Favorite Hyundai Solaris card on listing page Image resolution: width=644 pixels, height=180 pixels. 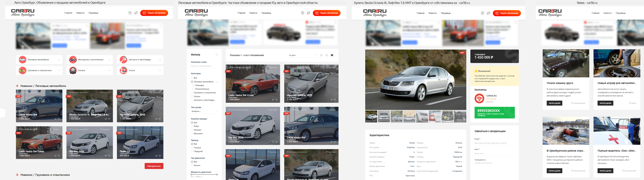[335, 100]
